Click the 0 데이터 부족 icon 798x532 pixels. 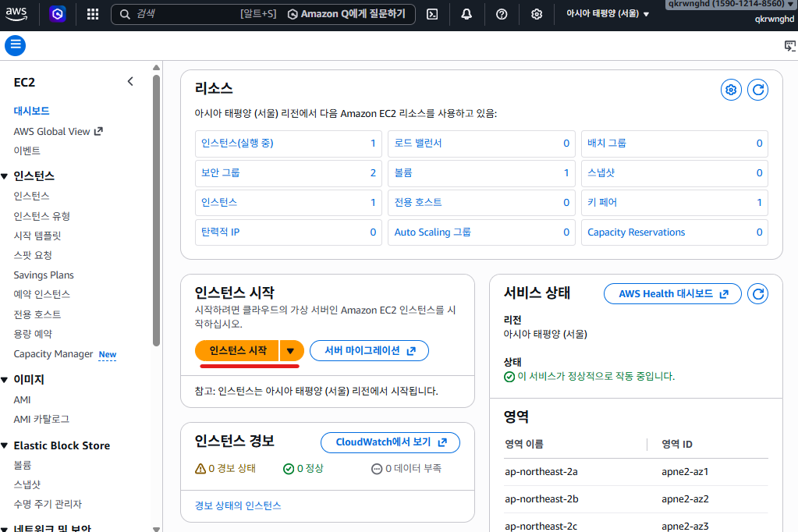[x=377, y=469]
